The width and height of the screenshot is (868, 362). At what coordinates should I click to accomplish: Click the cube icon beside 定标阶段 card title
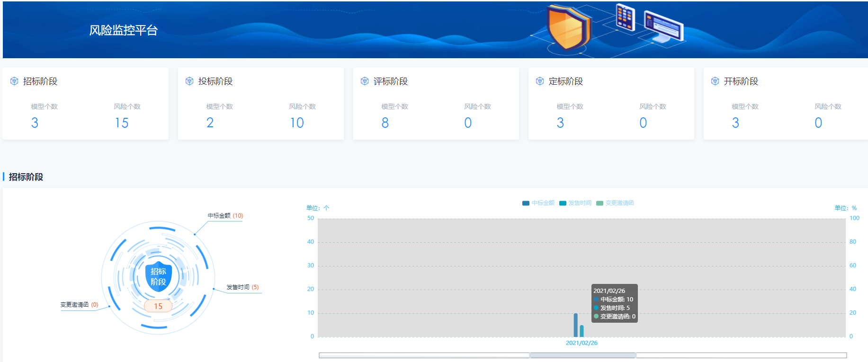pos(540,81)
